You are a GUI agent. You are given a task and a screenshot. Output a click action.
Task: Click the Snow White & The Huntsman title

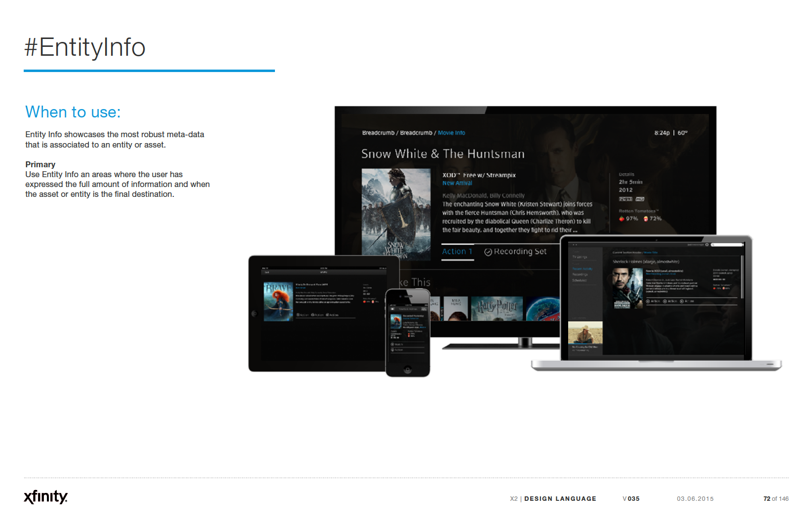(443, 154)
